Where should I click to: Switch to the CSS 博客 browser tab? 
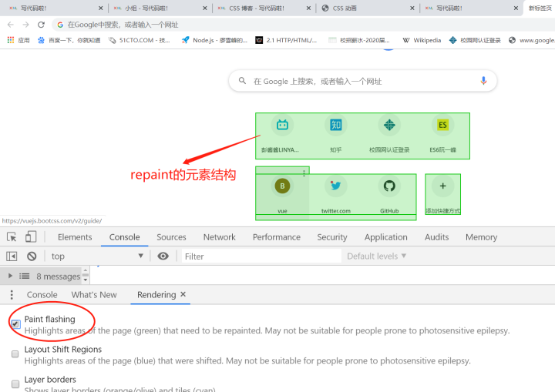pos(264,8)
